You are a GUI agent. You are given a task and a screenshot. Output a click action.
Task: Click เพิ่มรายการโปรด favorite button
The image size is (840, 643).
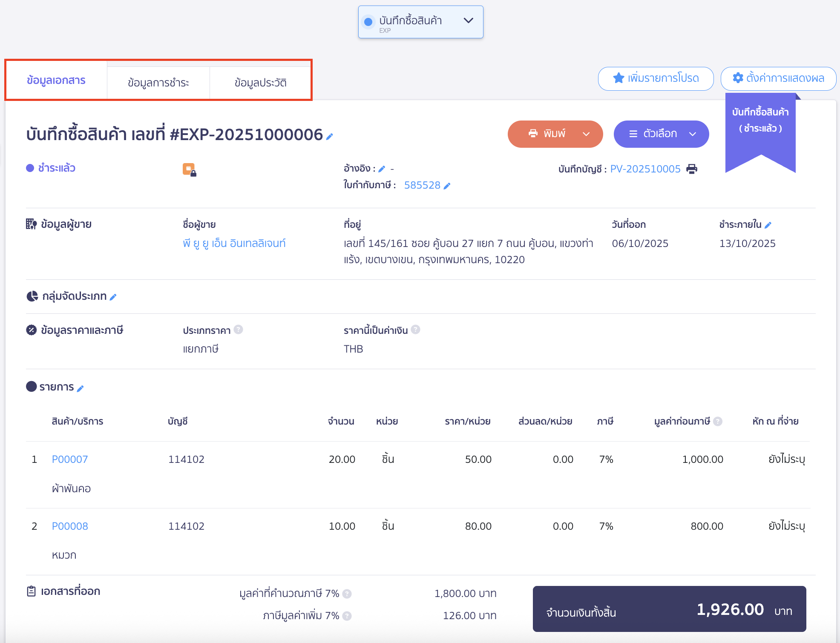pyautogui.click(x=656, y=78)
